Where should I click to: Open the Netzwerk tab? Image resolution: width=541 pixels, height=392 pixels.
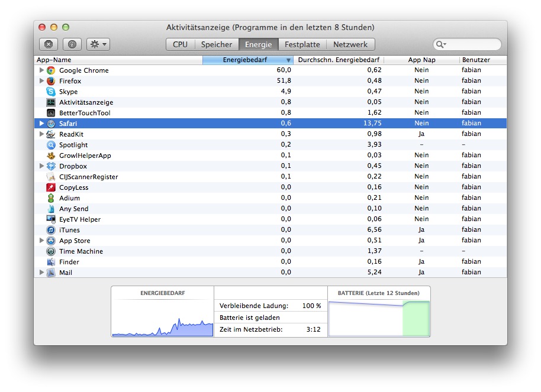click(x=350, y=44)
